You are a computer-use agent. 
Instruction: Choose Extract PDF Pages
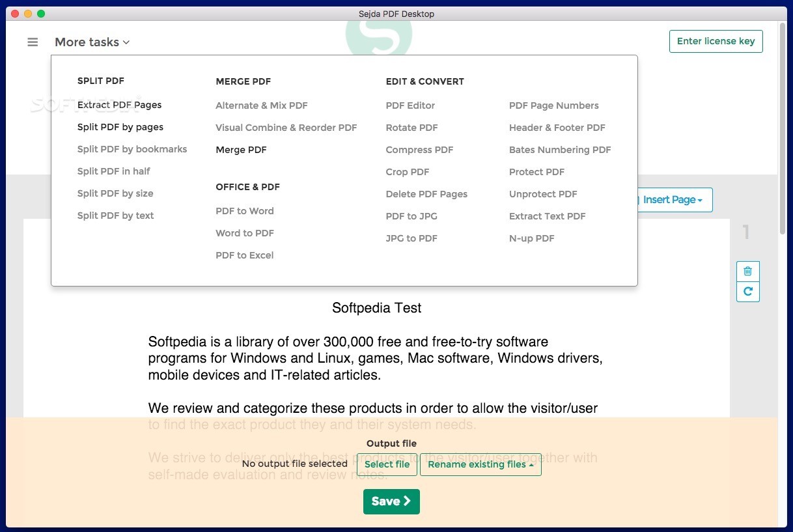point(119,105)
